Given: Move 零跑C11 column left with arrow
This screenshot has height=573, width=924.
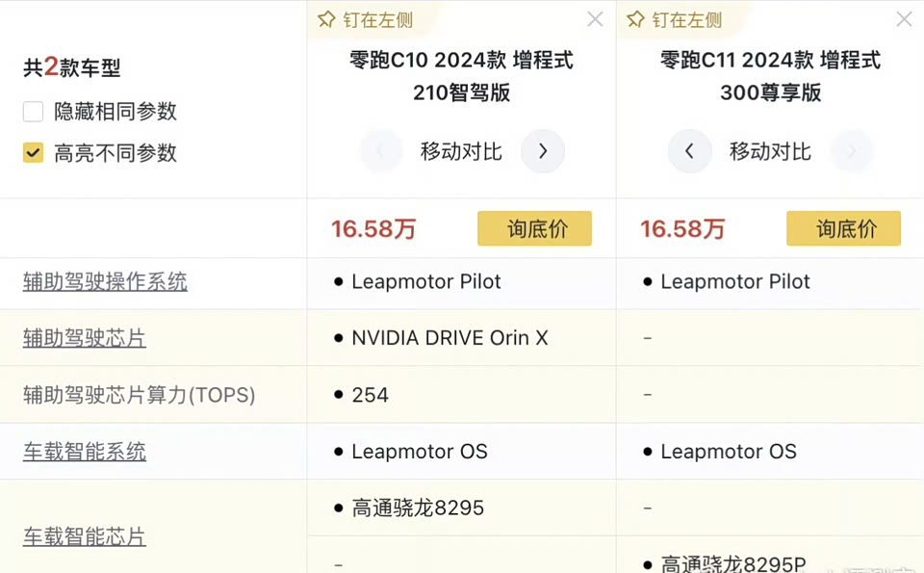Looking at the screenshot, I should click(689, 151).
